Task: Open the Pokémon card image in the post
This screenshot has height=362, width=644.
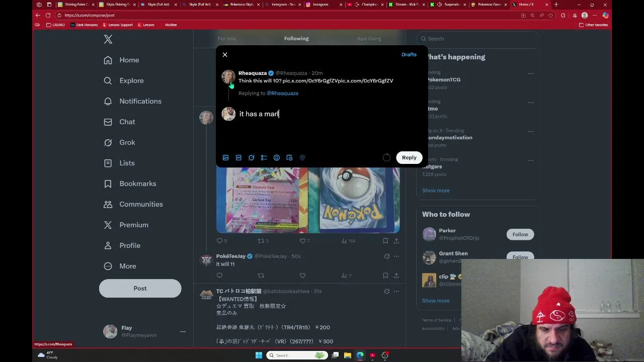Action: (308, 200)
